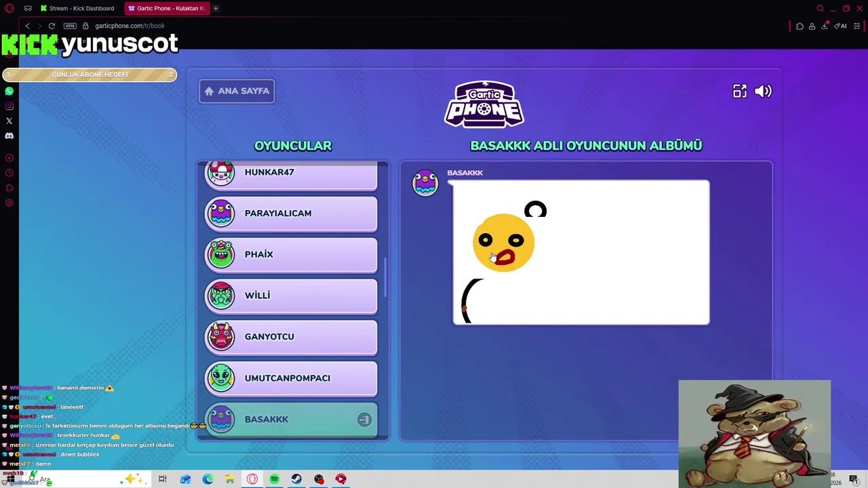Open Instagram in the Opera sidebar
The width and height of the screenshot is (868, 488).
click(9, 106)
